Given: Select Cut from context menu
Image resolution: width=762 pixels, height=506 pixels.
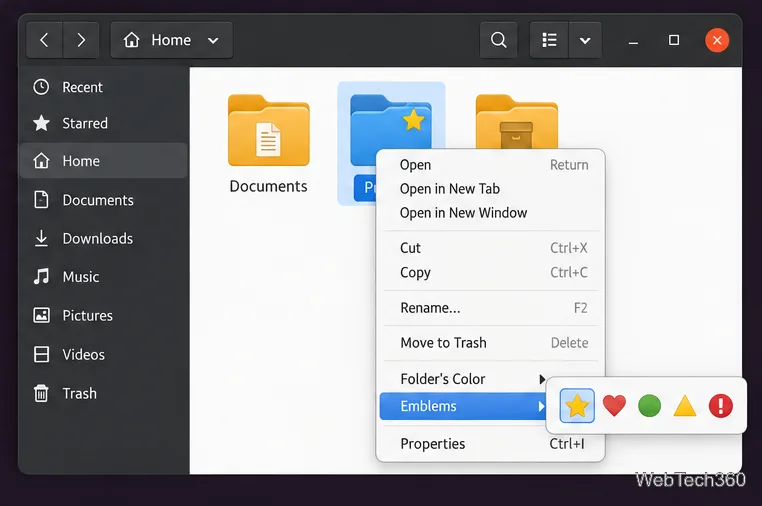Looking at the screenshot, I should pyautogui.click(x=491, y=248).
